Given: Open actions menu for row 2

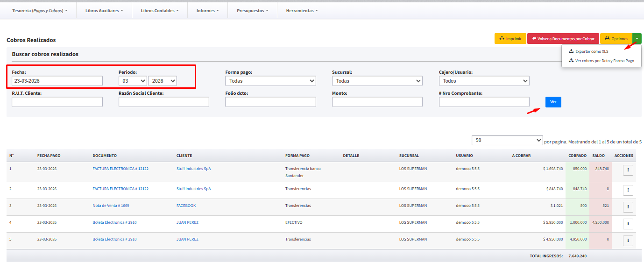Looking at the screenshot, I should (x=628, y=190).
